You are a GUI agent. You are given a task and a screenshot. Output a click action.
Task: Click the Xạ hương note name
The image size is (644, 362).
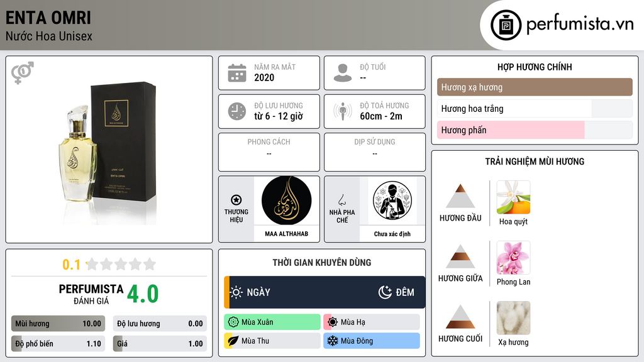tap(513, 343)
